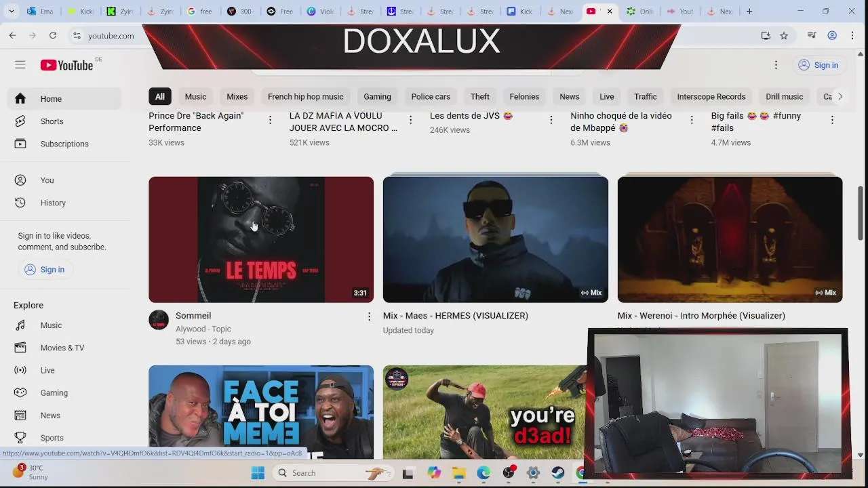Select the Police cars filter chip
The image size is (868, 488).
click(431, 96)
